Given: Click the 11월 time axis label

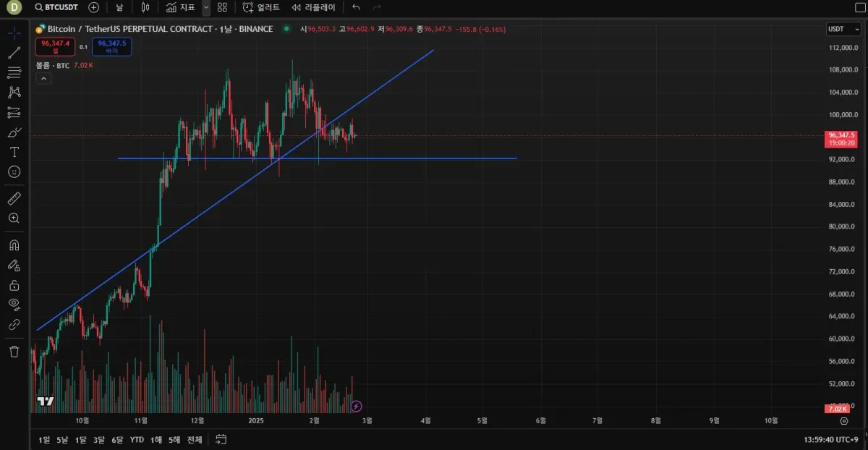Looking at the screenshot, I should pyautogui.click(x=141, y=420).
